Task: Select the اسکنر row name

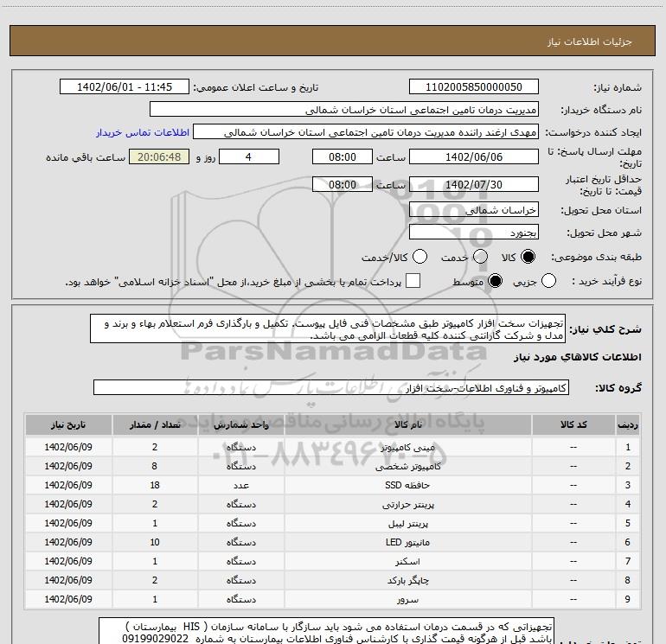Action: 407,561
